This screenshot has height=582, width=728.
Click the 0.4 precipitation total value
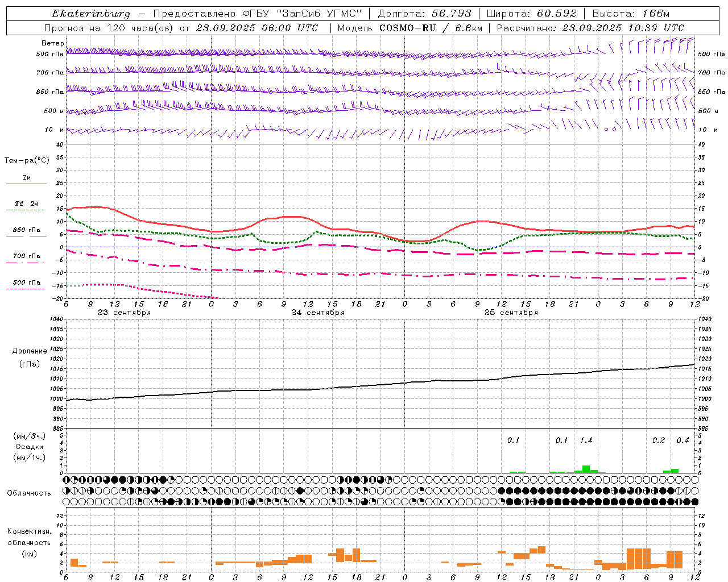[x=682, y=440]
